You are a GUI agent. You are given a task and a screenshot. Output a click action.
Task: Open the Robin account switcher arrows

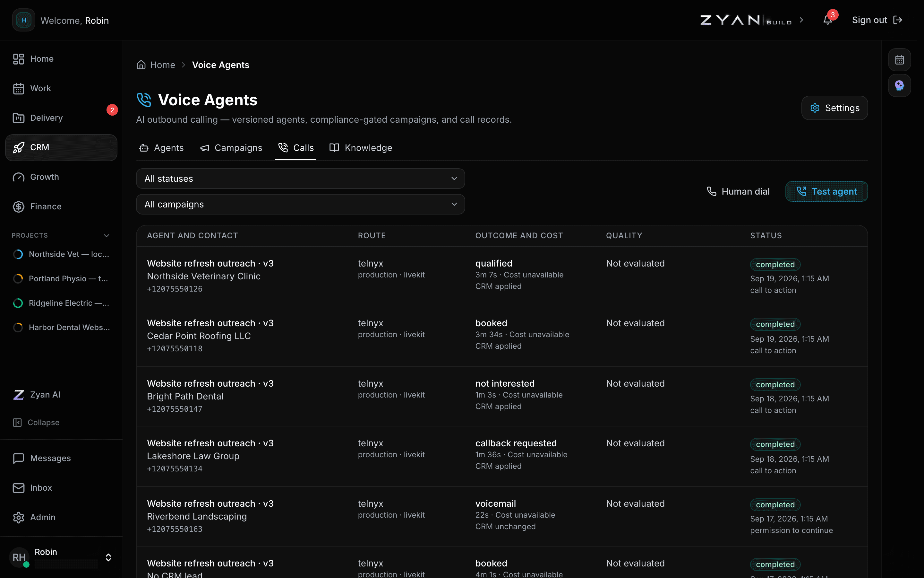(108, 557)
